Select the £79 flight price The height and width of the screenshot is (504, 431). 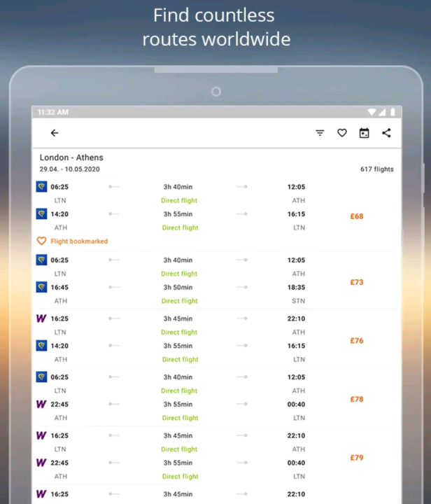(x=357, y=458)
